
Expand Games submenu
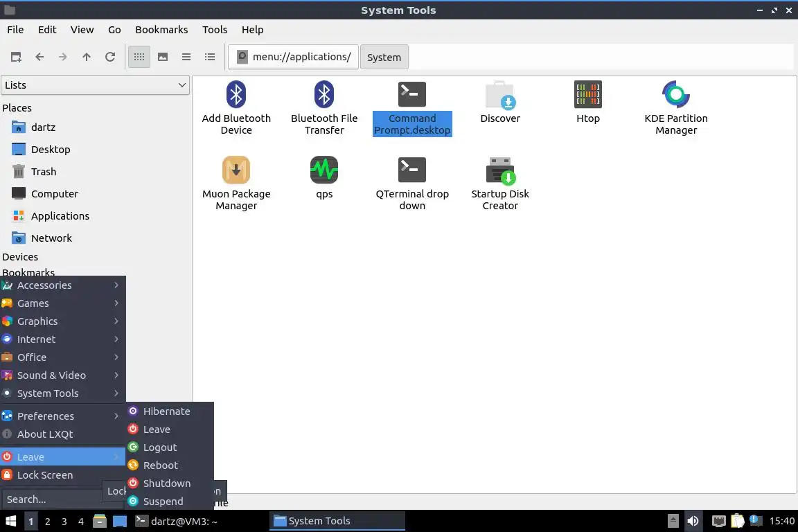pos(62,303)
